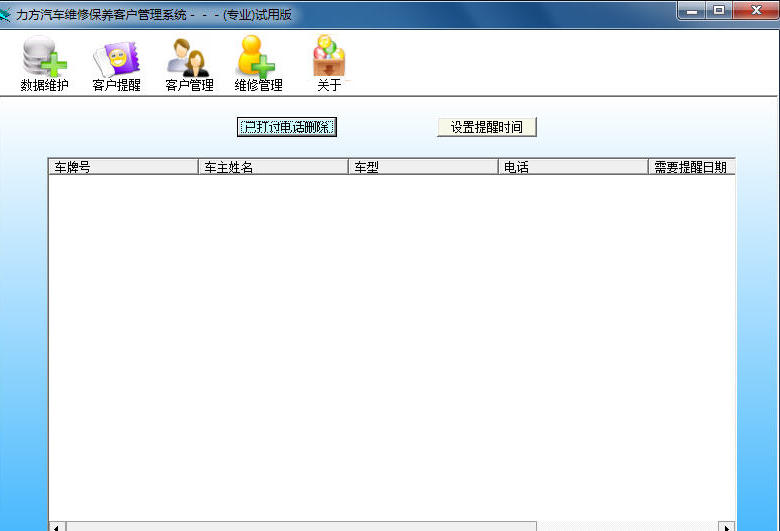Minimize the application window
780x531 pixels.
point(690,11)
